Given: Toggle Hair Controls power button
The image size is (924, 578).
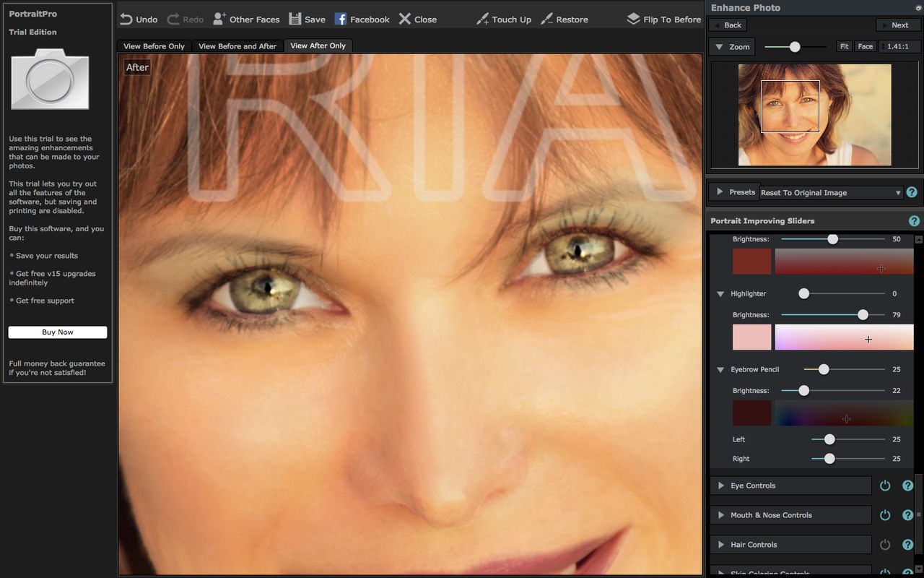Looking at the screenshot, I should point(885,545).
